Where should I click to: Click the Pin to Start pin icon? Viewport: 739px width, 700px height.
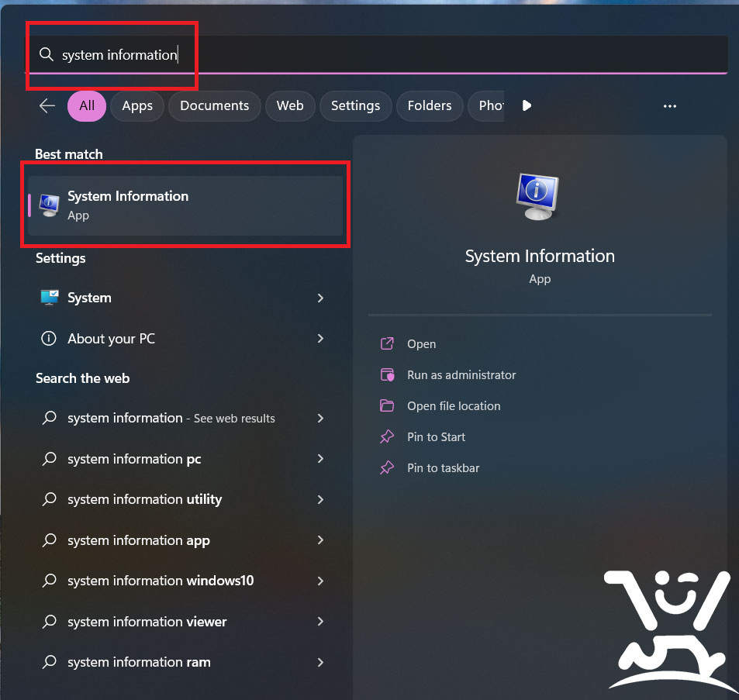point(387,436)
